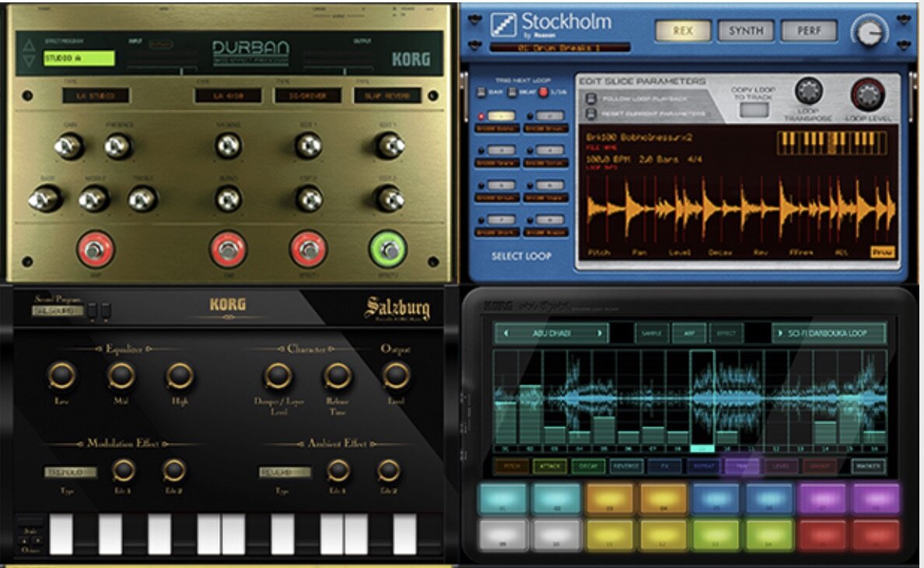Click the Copy Loop To Track button
Screen dimensions: 924x568
pos(754,110)
